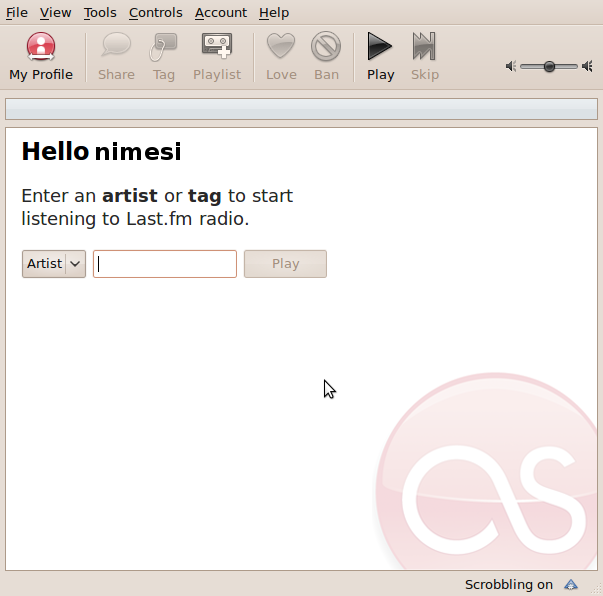Click the 'Hello nimesi' heading
The width and height of the screenshot is (603, 596).
(101, 151)
